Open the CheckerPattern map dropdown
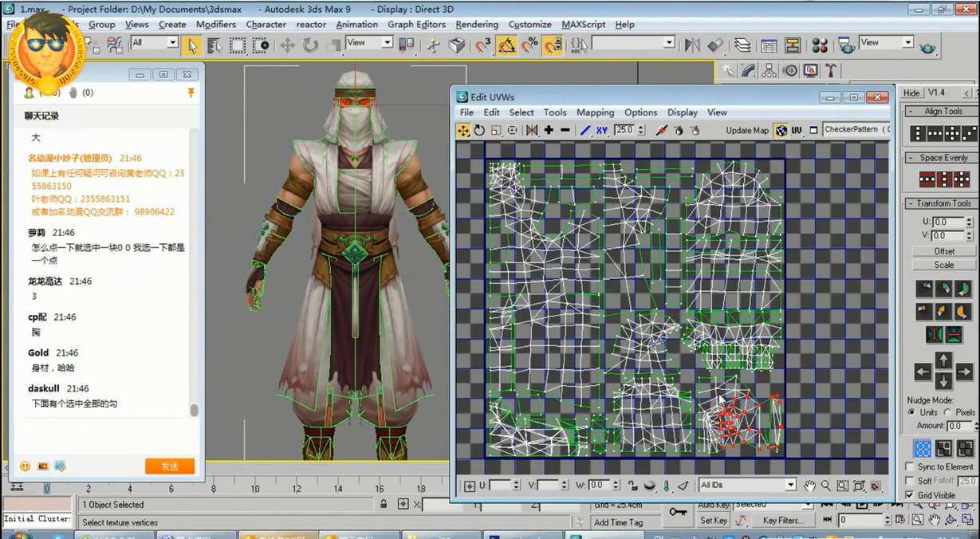980x539 pixels. click(856, 129)
